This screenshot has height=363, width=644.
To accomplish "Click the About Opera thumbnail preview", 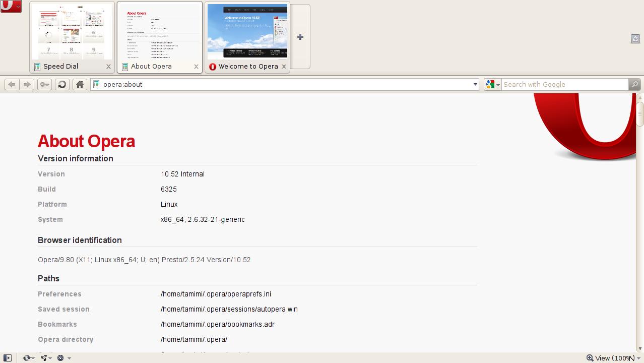I will [160, 32].
